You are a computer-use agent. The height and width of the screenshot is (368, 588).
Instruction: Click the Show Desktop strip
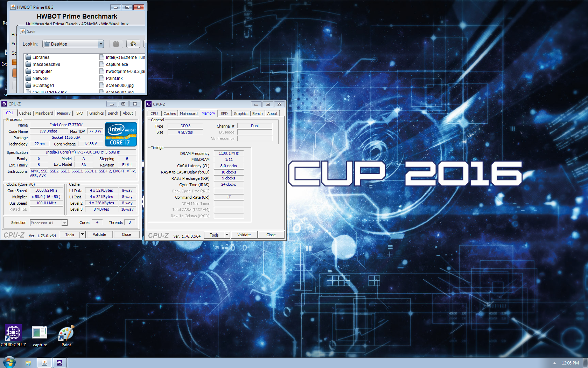(585, 363)
